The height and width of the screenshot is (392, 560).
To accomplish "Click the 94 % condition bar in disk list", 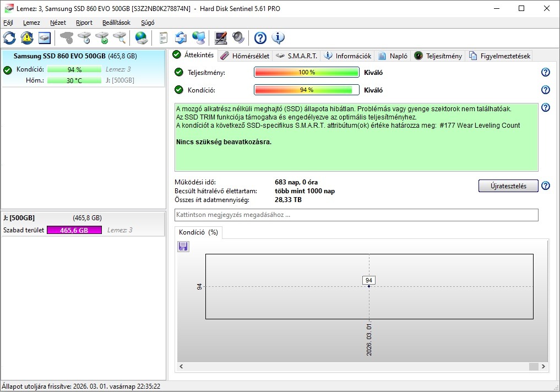I will 74,69.
